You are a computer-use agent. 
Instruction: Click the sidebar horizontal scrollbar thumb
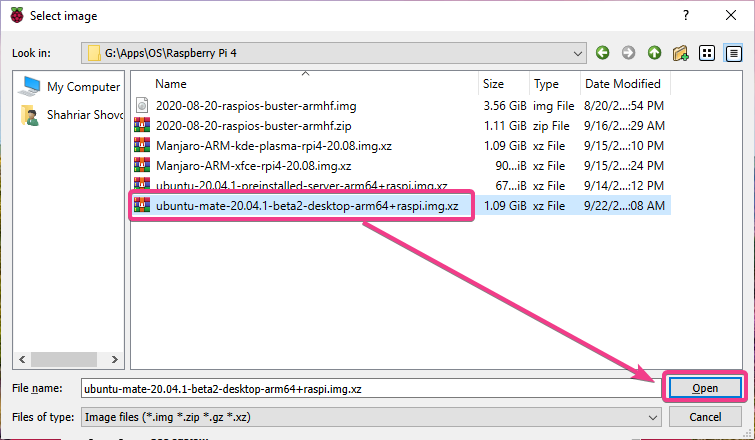coord(64,359)
